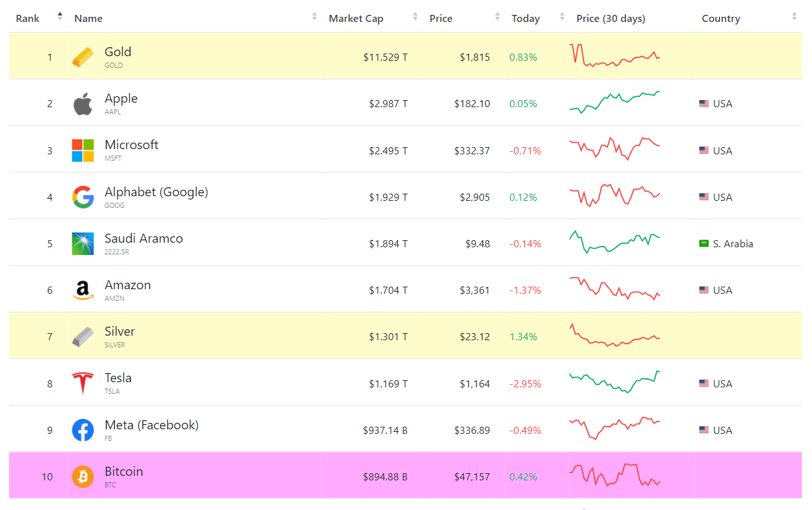The height and width of the screenshot is (510, 812).
Task: Click the S. Arabia country text
Action: point(733,244)
